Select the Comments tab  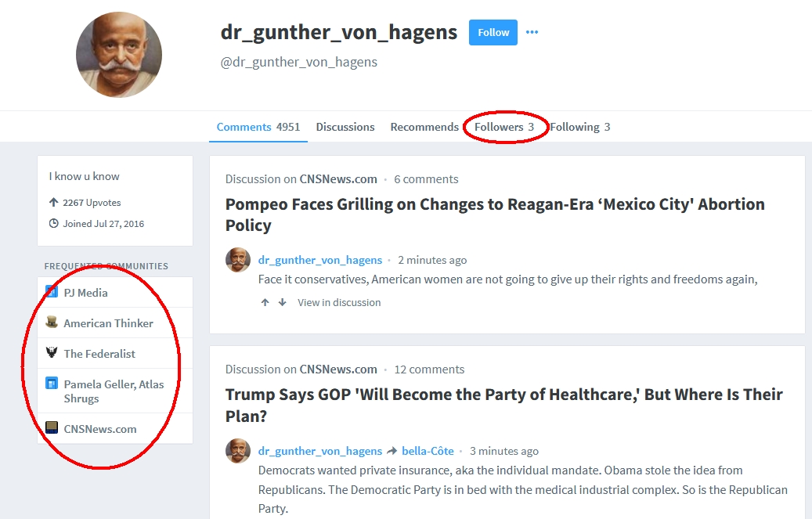[258, 127]
